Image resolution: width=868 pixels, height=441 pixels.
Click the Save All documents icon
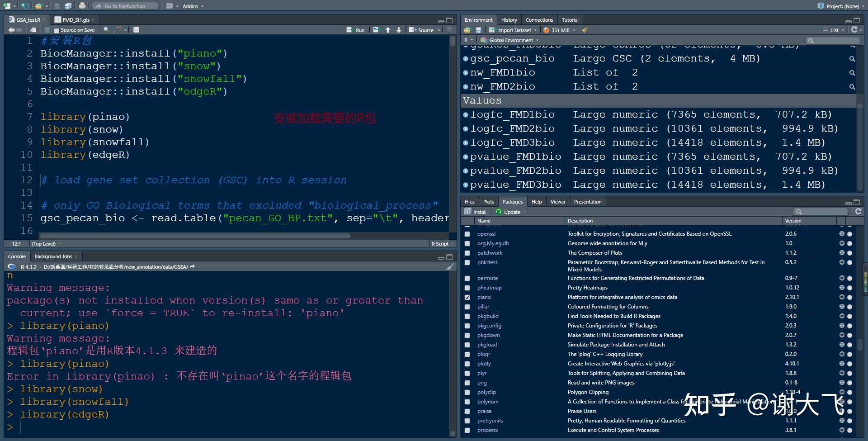click(68, 6)
